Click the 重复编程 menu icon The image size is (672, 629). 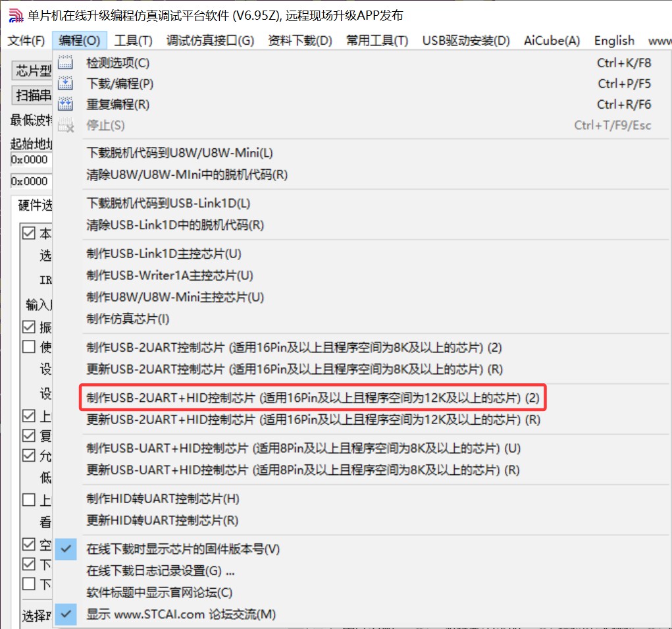coord(65,104)
